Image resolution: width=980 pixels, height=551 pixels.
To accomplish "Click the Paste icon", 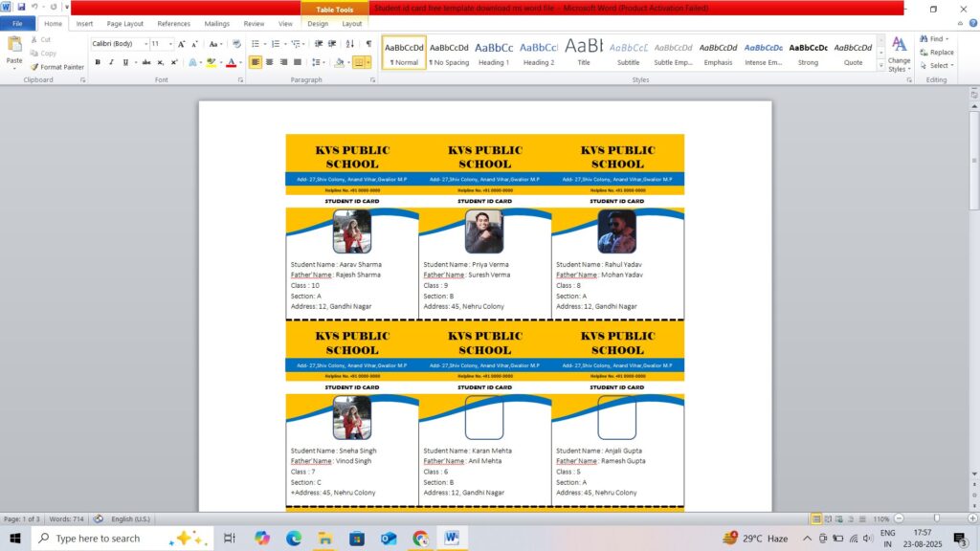I will pyautogui.click(x=14, y=50).
